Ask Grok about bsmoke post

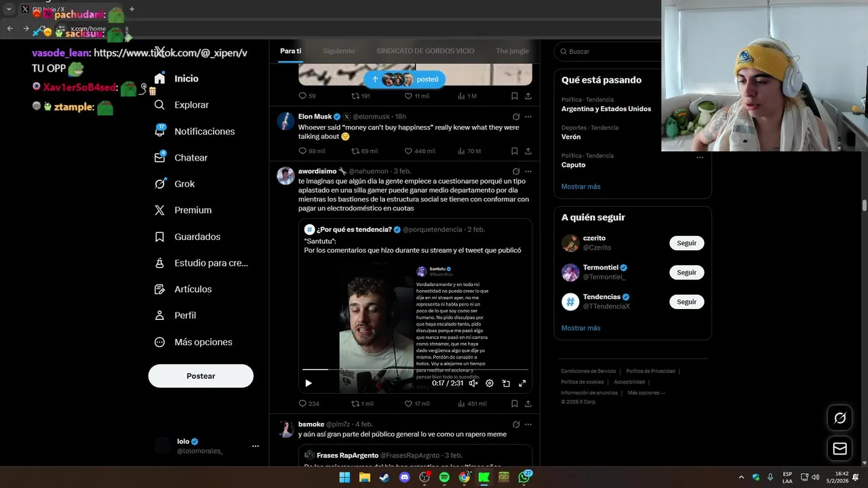(516, 424)
